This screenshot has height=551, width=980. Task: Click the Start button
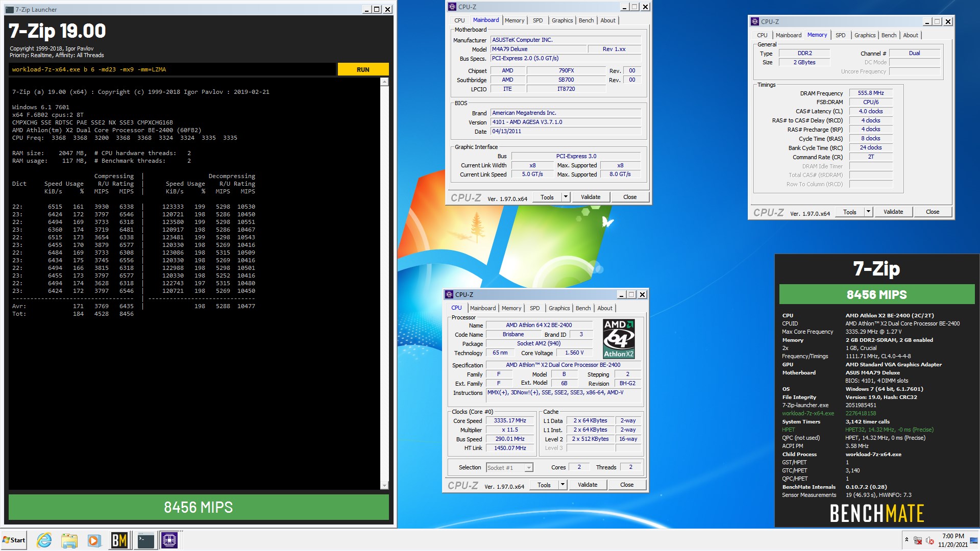(x=14, y=540)
